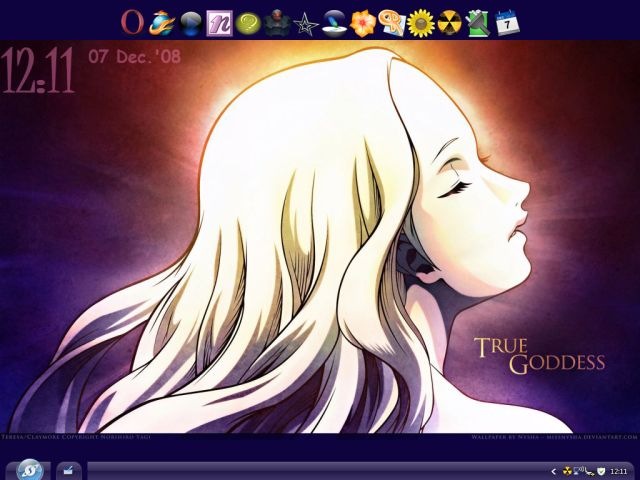Image resolution: width=640 pixels, height=480 pixels.
Task: Click the outlined star dock icon
Action: (x=306, y=24)
